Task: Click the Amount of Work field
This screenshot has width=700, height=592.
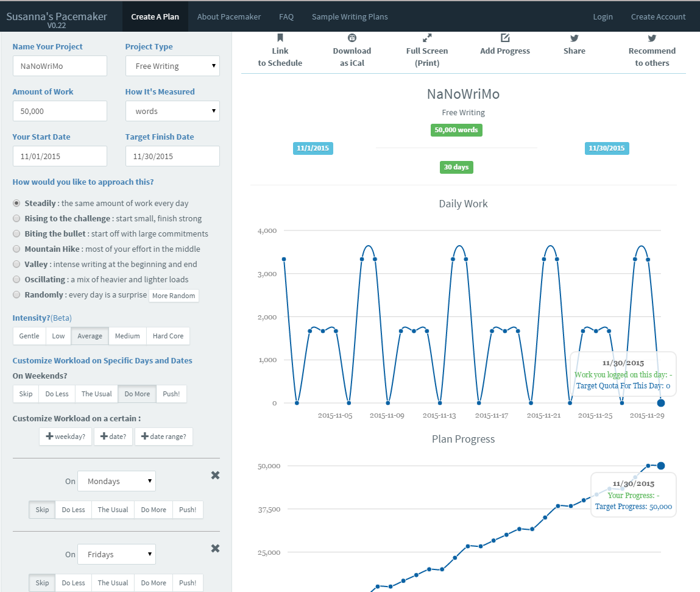Action: (60, 111)
